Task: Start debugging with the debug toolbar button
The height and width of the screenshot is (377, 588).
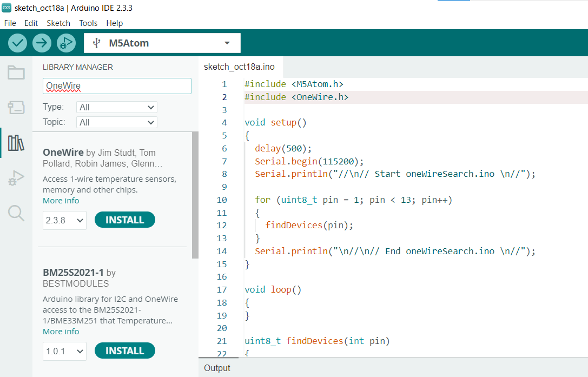Action: pos(66,43)
